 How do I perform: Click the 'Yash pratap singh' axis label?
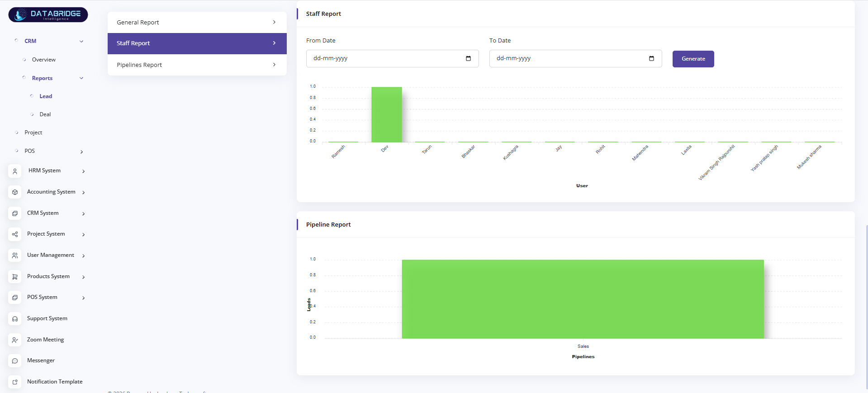(x=764, y=158)
